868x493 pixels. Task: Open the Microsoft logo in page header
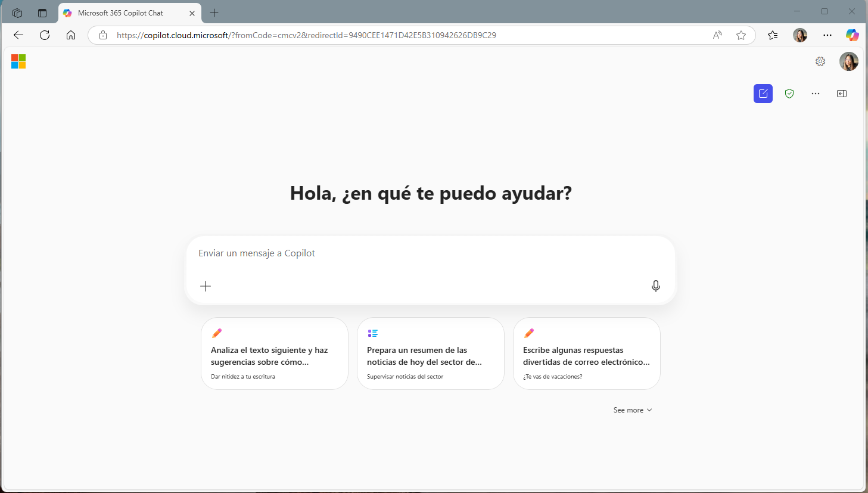click(x=18, y=61)
